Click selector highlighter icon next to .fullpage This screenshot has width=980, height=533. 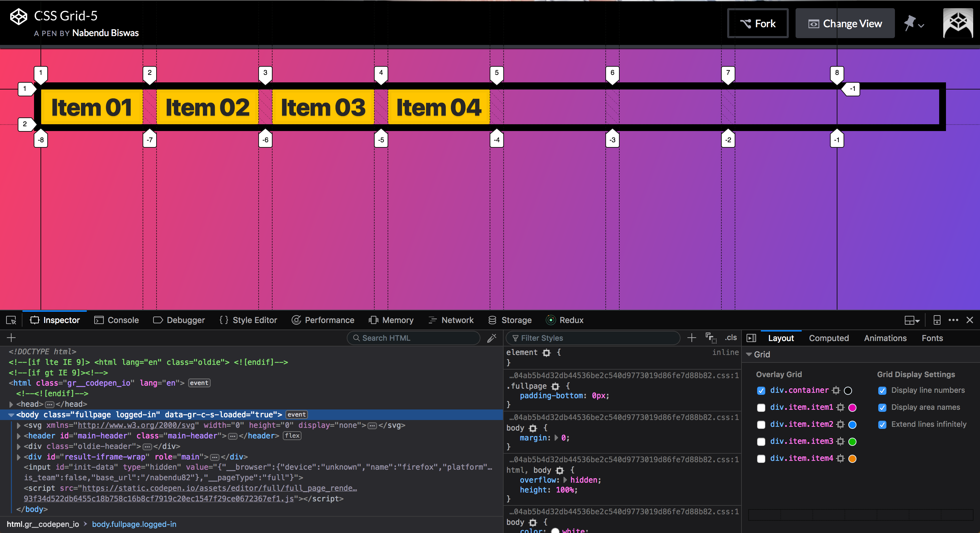coord(555,386)
